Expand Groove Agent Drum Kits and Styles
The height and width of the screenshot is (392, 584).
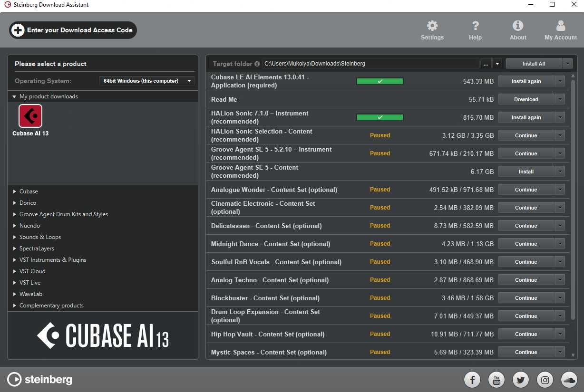pos(15,214)
